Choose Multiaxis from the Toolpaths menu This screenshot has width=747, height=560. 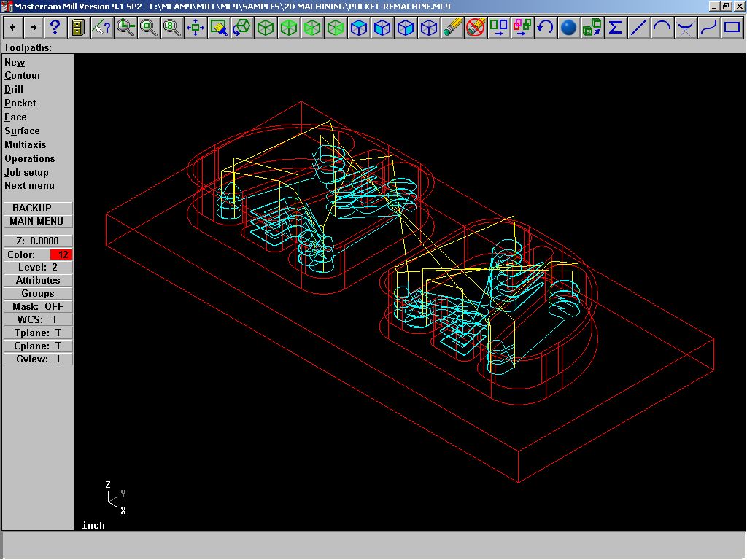[x=26, y=145]
